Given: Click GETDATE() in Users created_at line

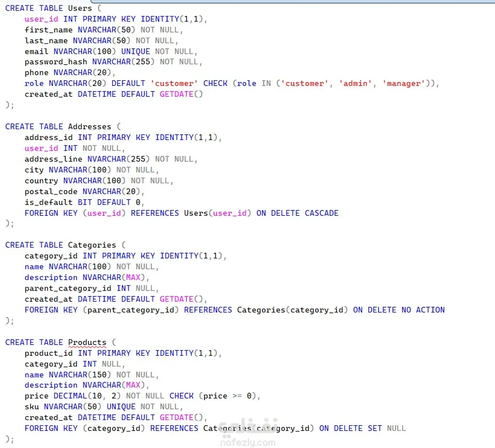Looking at the screenshot, I should point(181,94).
